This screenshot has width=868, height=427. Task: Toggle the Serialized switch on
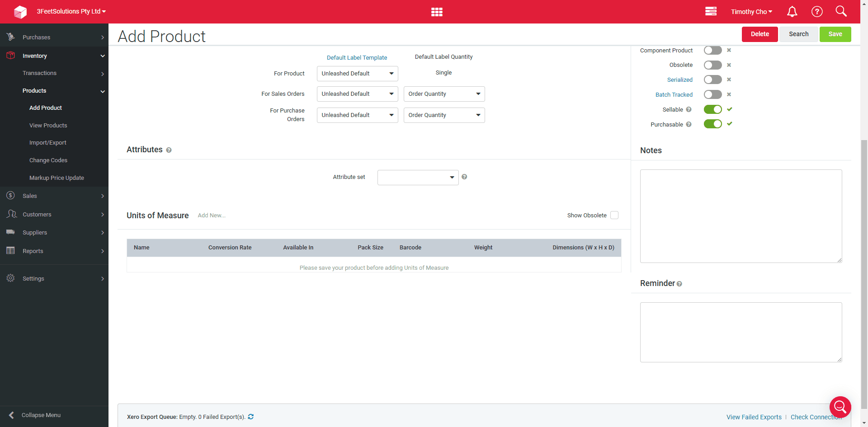(712, 80)
